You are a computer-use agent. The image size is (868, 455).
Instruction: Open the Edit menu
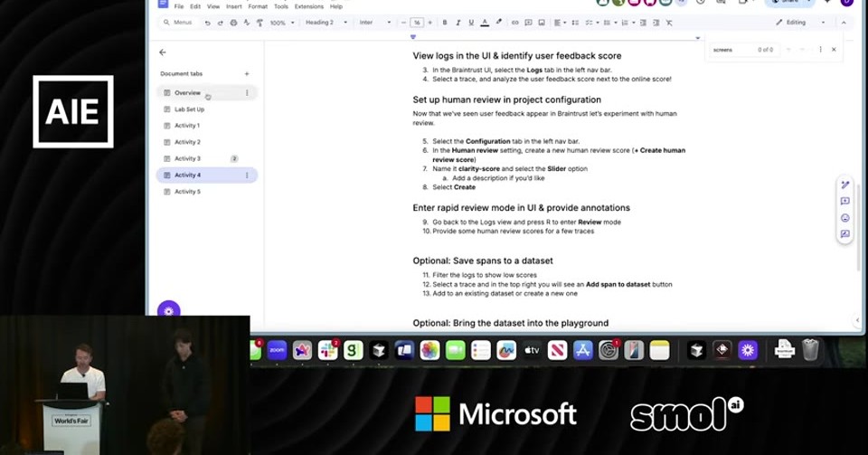[195, 6]
